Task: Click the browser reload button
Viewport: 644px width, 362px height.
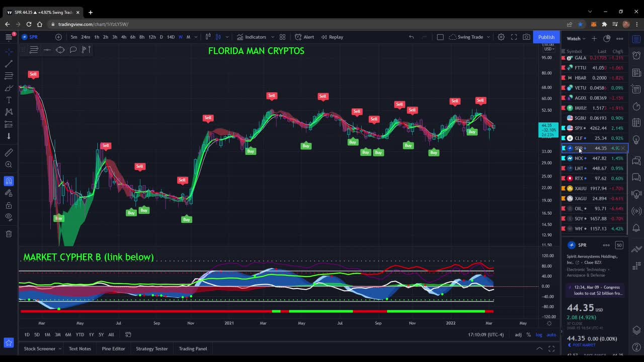Action: coord(29,24)
